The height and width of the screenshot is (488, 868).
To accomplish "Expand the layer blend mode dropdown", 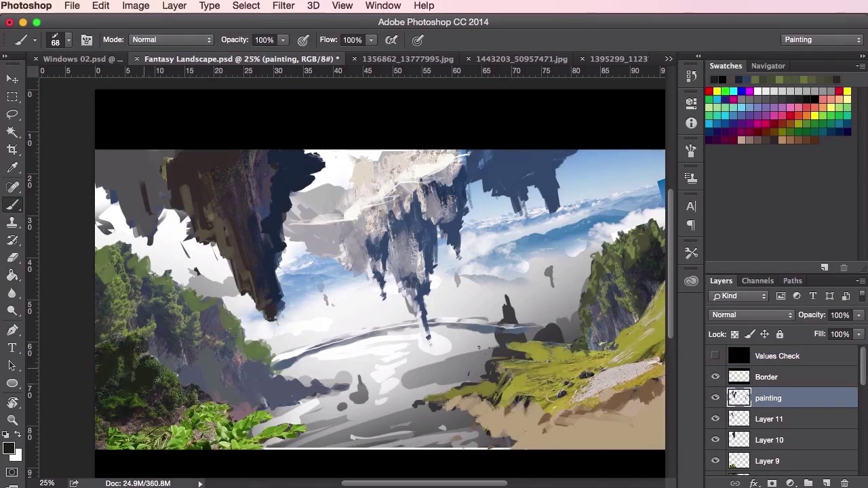I will [x=751, y=315].
